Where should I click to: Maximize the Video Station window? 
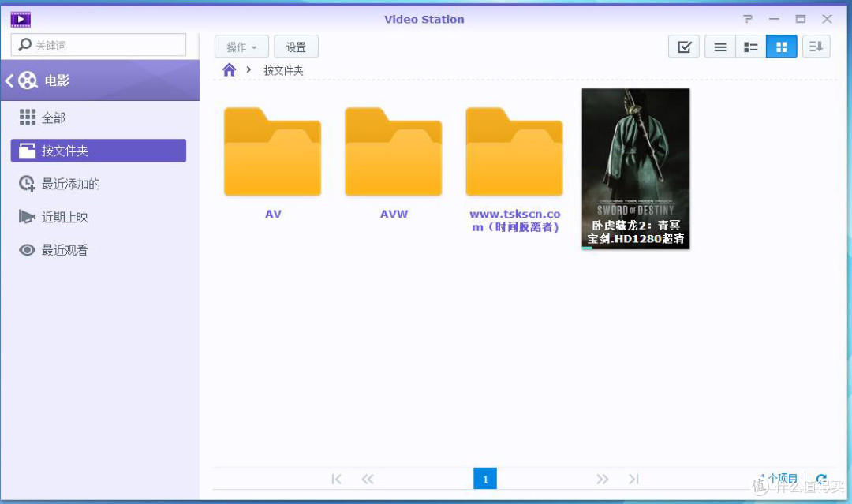[x=801, y=19]
